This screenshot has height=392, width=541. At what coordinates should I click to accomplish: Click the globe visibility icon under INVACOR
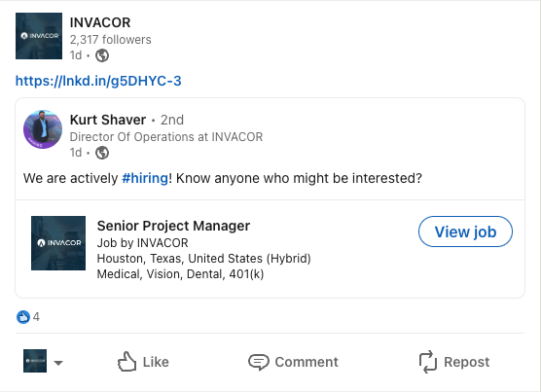102,55
